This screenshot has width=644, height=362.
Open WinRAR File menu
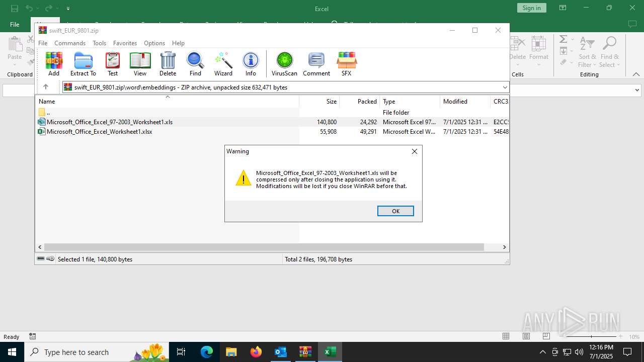click(x=43, y=43)
